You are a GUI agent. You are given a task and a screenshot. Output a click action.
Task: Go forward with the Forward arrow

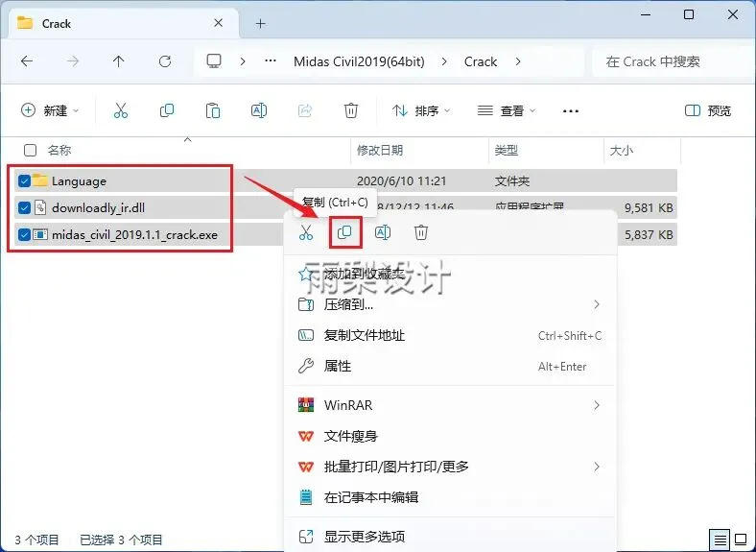(73, 61)
